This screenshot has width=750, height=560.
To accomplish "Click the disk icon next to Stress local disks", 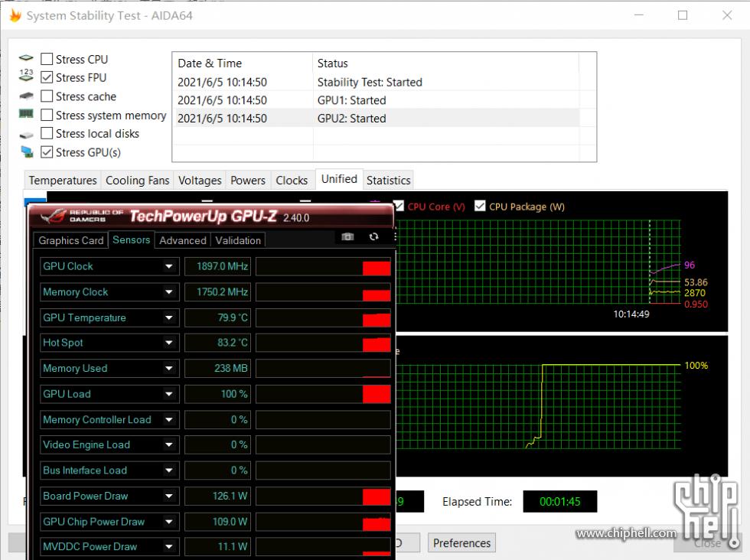I will point(25,133).
